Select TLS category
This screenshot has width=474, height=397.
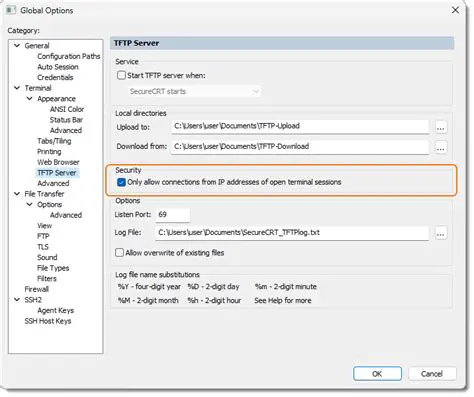click(x=43, y=247)
